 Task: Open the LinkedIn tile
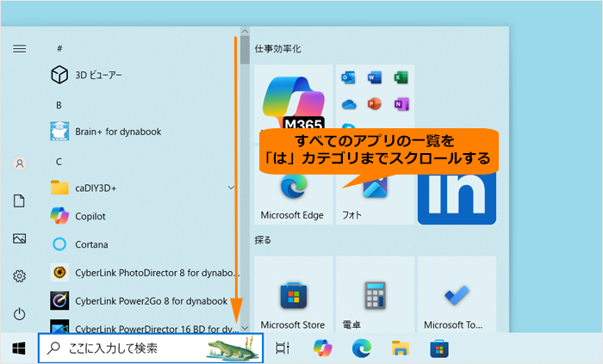pyautogui.click(x=457, y=198)
